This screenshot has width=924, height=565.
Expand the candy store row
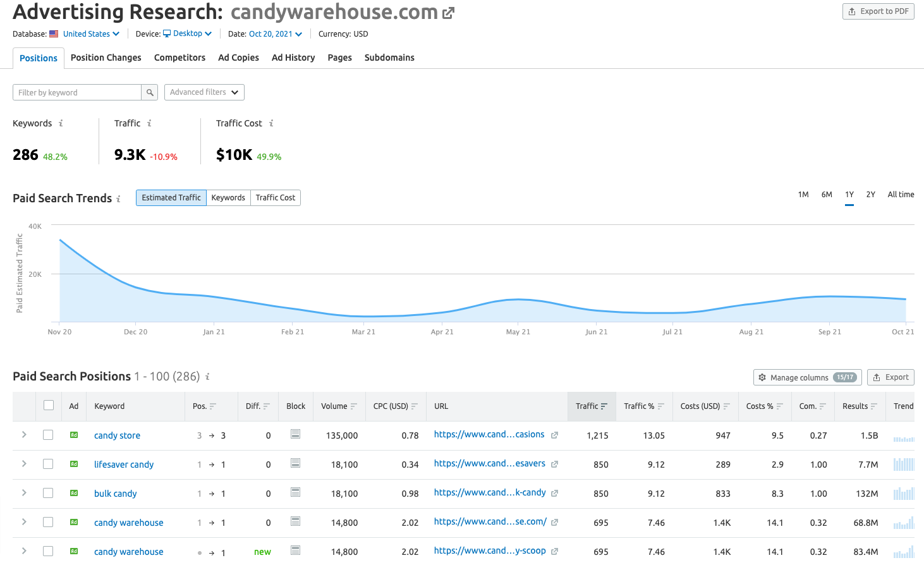pyautogui.click(x=24, y=435)
